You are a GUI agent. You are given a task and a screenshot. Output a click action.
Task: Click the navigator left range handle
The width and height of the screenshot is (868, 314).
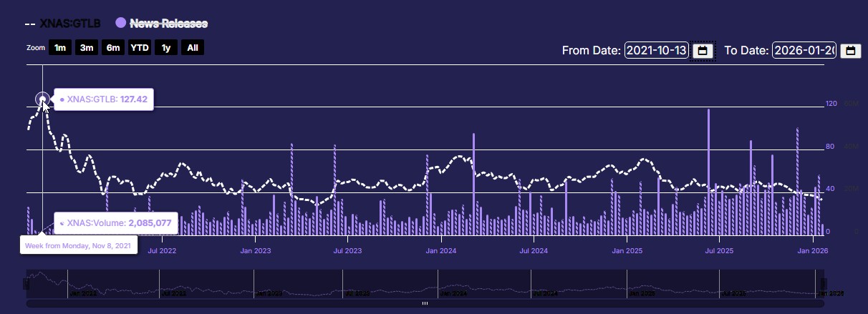click(x=27, y=283)
